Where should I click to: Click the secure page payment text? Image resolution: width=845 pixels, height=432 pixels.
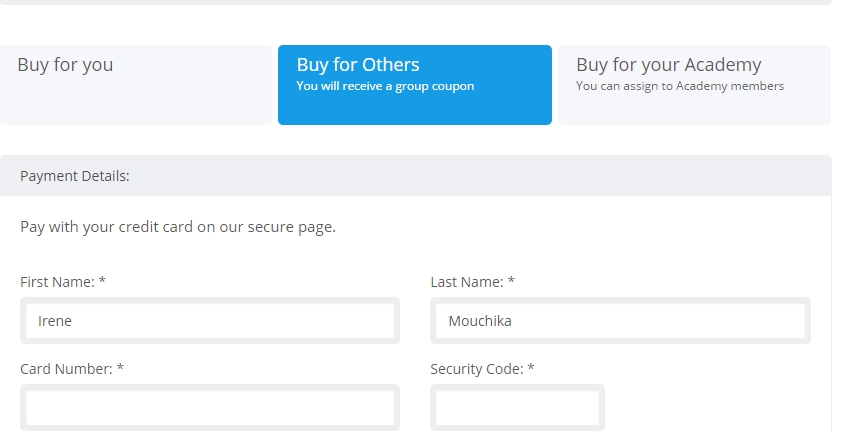(x=178, y=227)
